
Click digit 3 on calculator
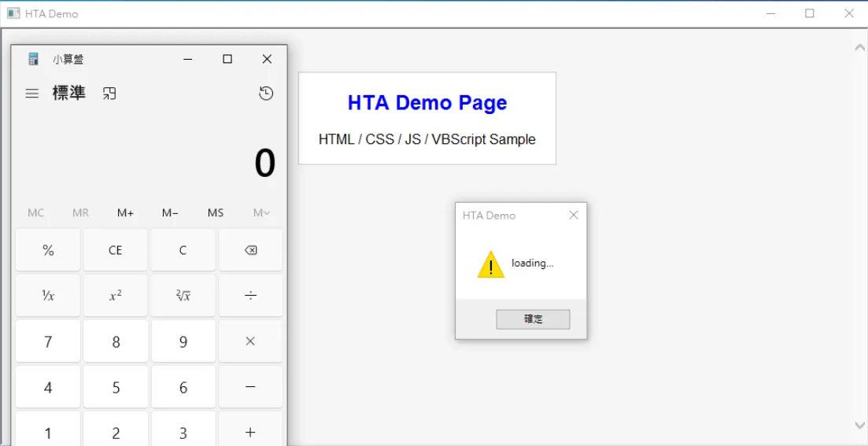pos(183,429)
